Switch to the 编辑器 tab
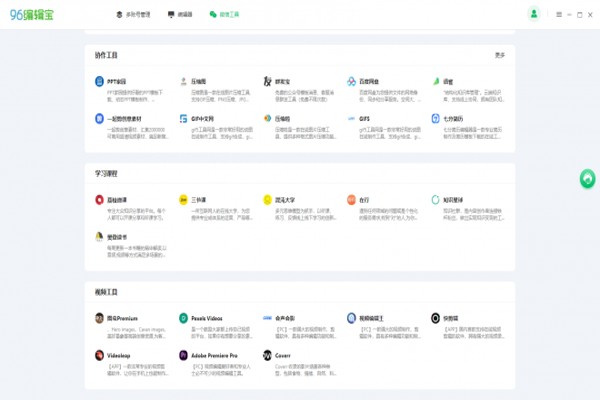The image size is (600, 400). tap(180, 15)
